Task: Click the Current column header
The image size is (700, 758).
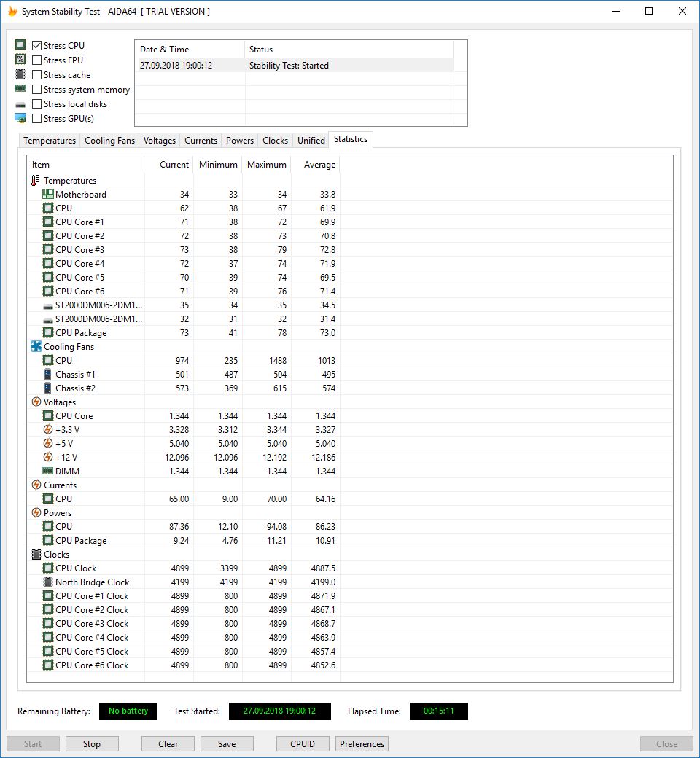Action: (169, 165)
